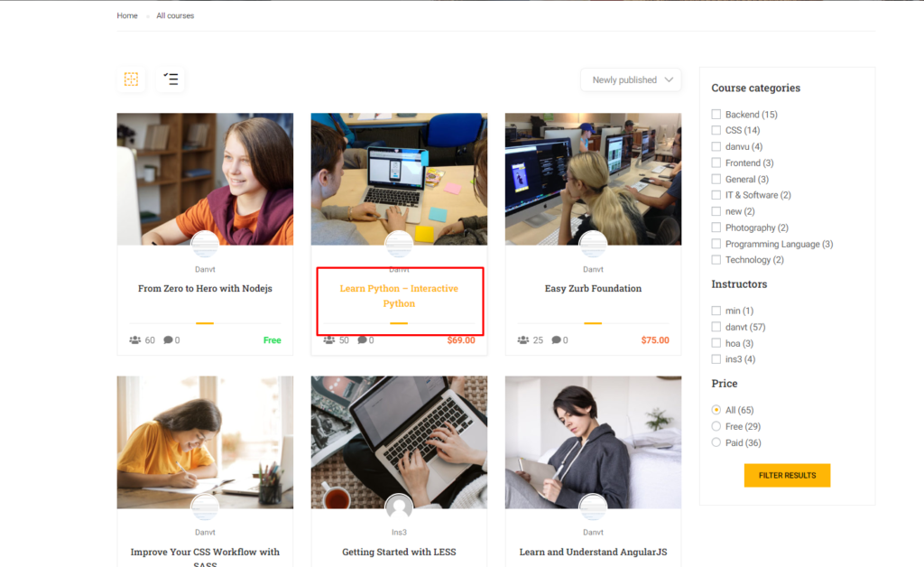This screenshot has height=567, width=924.
Task: Go to Home breadcrumb link
Action: (x=127, y=15)
